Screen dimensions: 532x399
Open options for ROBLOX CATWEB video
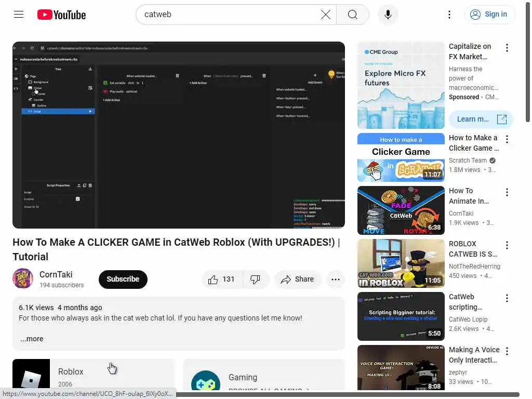point(507,245)
